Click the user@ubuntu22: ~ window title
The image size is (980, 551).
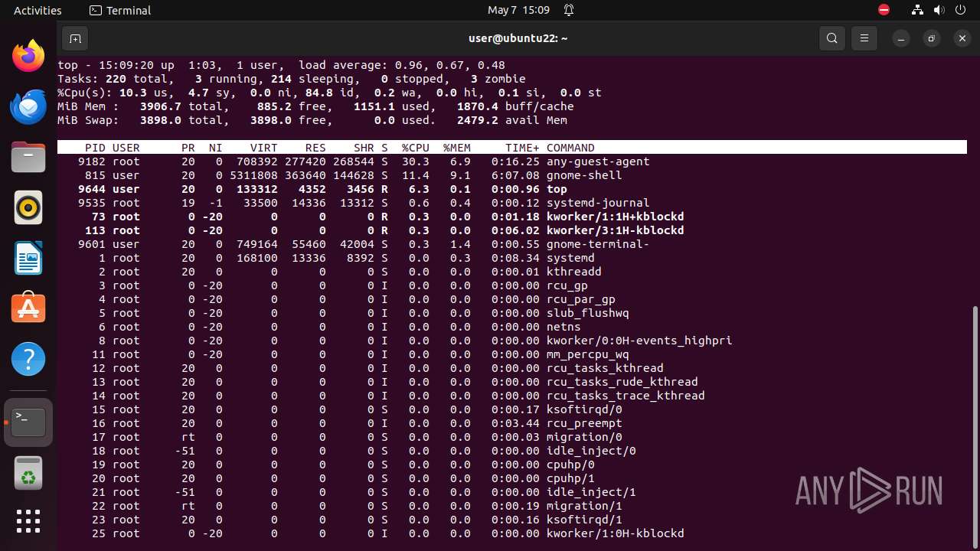(x=518, y=38)
